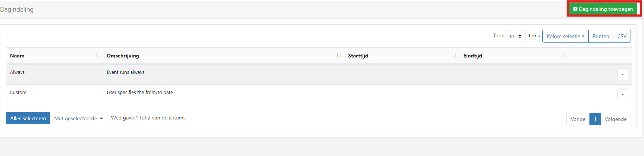The image size is (644, 156).
Task: Sort by Naam column sort icon
Action: click(98, 55)
